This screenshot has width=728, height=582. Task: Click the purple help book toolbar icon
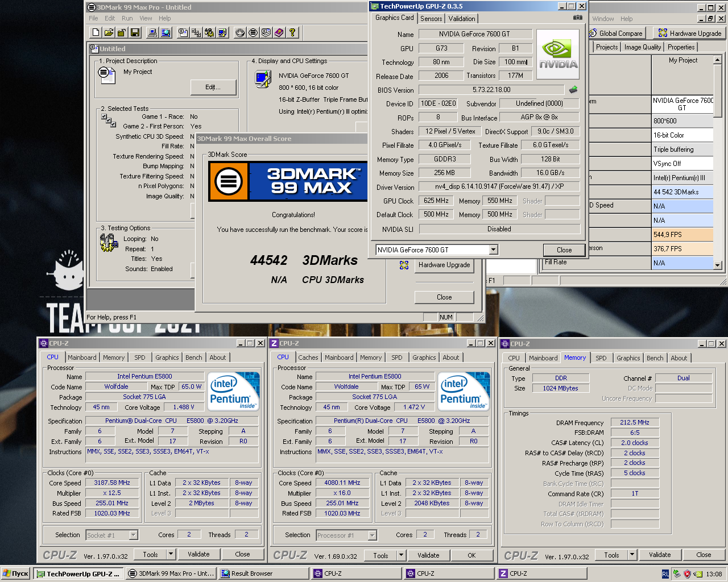[x=279, y=33]
